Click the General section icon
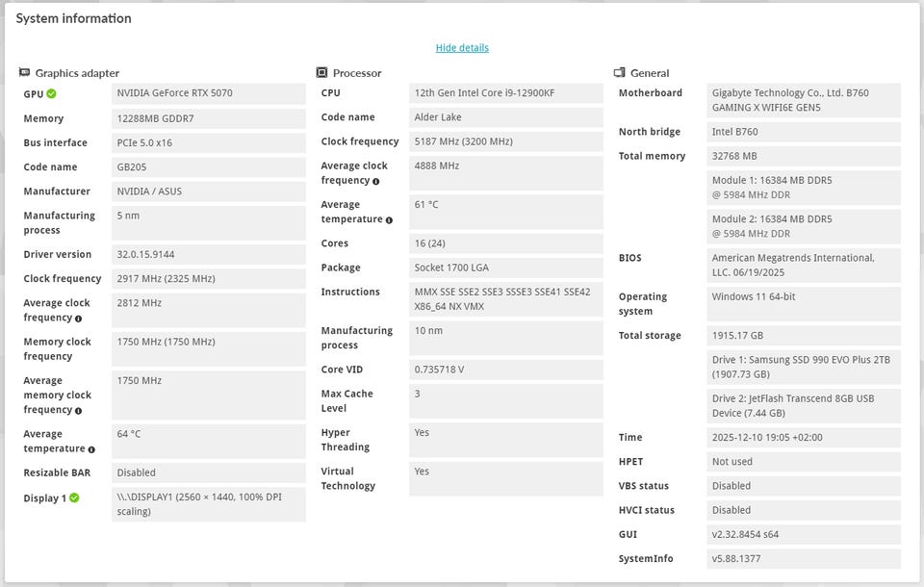The image size is (924, 587). (619, 72)
